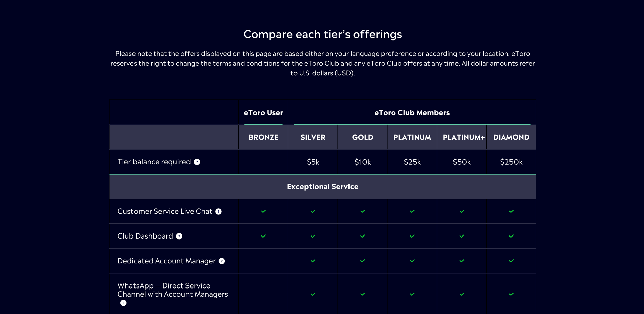
Task: Click the Platinum checkmark for Club Dashboard
Action: coord(412,236)
